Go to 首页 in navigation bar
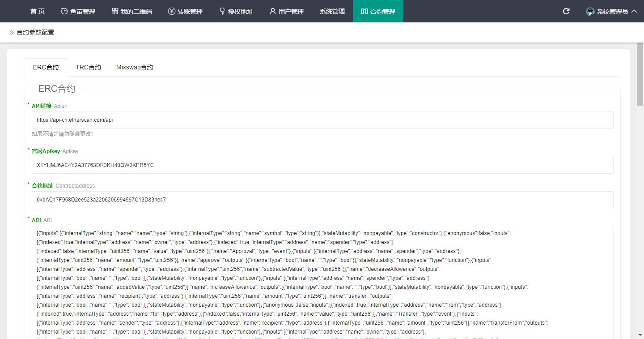Image resolution: width=644 pixels, height=339 pixels. (x=38, y=11)
